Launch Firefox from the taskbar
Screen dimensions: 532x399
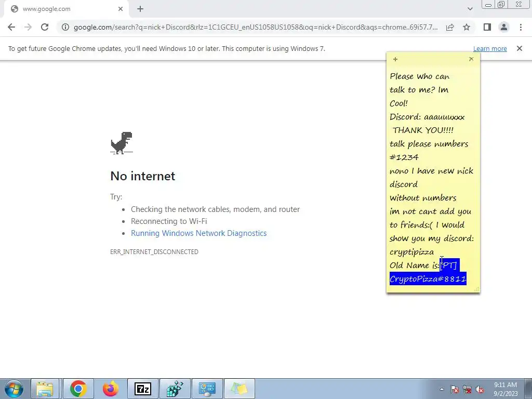[110, 389]
